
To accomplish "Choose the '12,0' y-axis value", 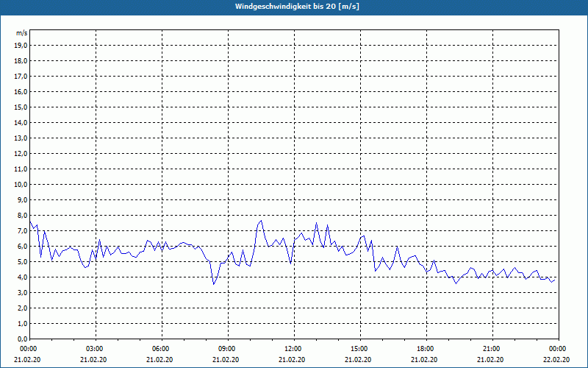I will coord(21,154).
